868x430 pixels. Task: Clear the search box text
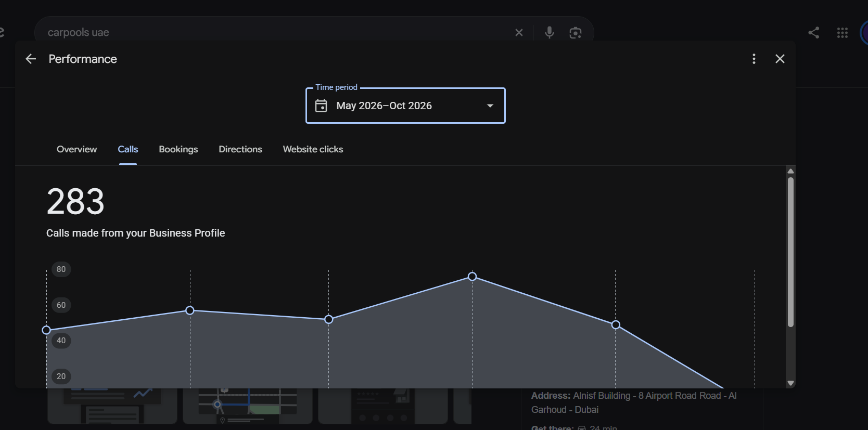(519, 33)
